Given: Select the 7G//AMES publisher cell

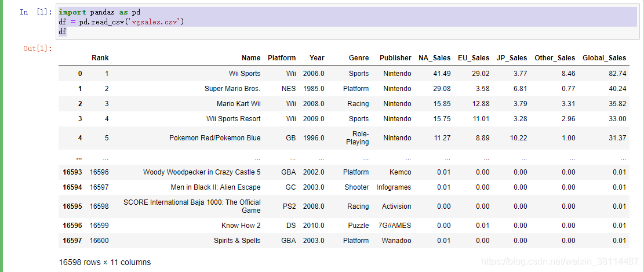Looking at the screenshot, I should [396, 226].
